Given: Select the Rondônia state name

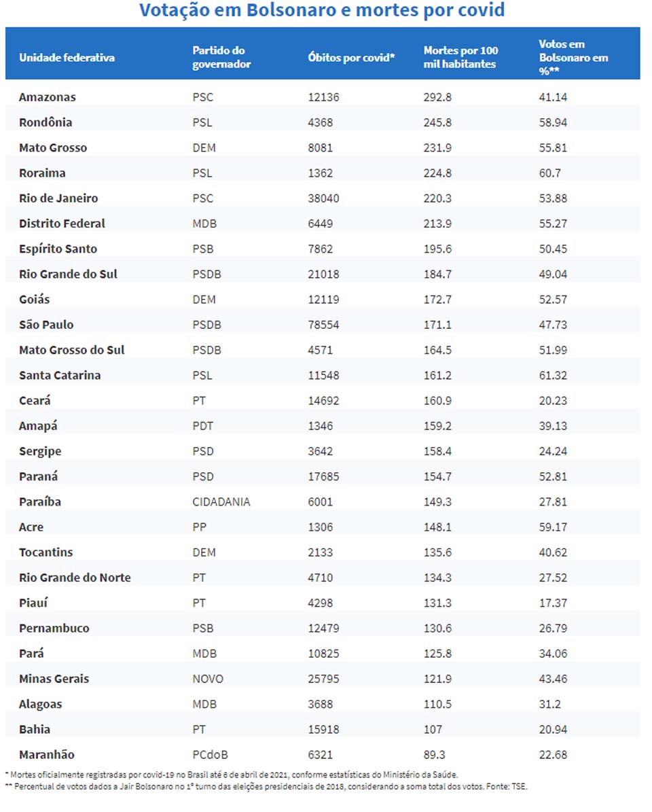Looking at the screenshot, I should coord(46,122).
